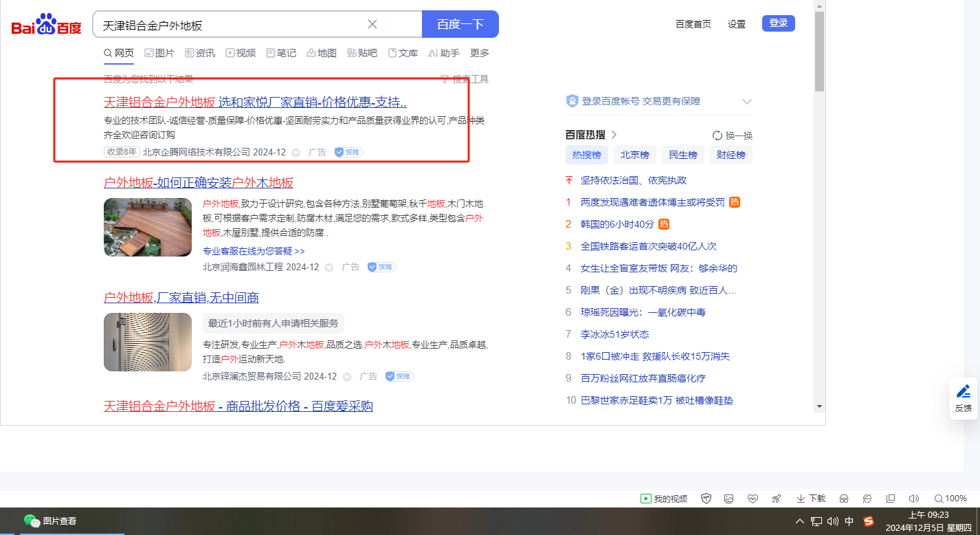The image size is (980, 535).
Task: Click the Sogou input method tray icon
Action: click(x=869, y=521)
